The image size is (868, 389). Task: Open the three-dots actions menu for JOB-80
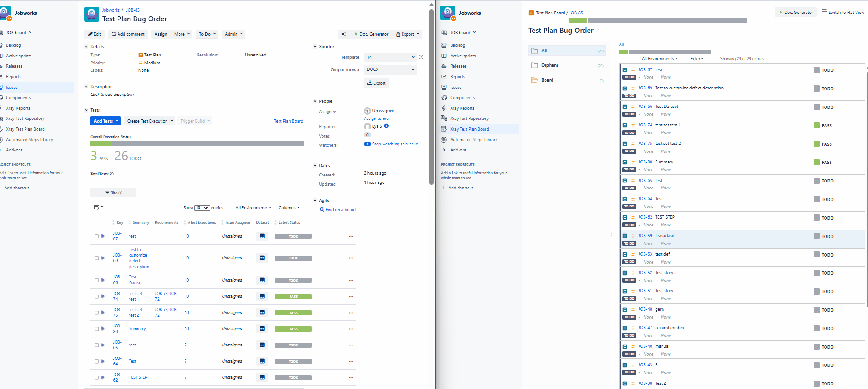[351, 329]
